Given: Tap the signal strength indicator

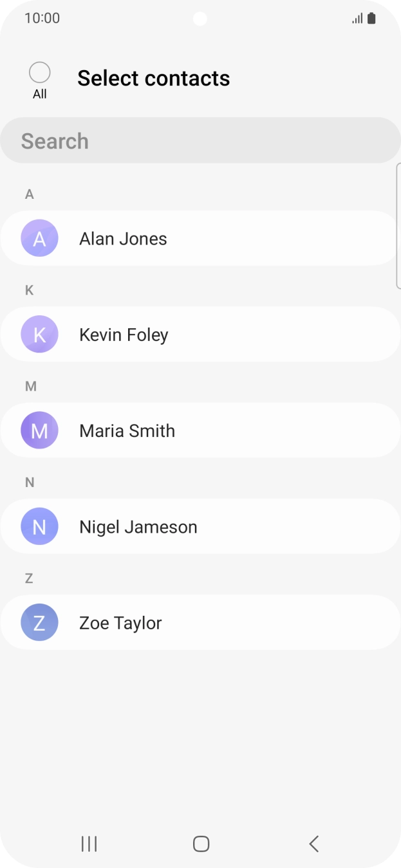Looking at the screenshot, I should coord(357,19).
